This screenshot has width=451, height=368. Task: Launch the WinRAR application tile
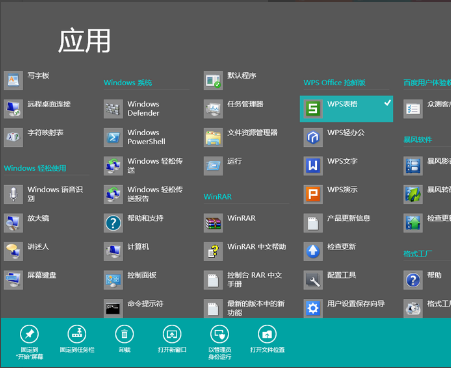click(x=230, y=223)
